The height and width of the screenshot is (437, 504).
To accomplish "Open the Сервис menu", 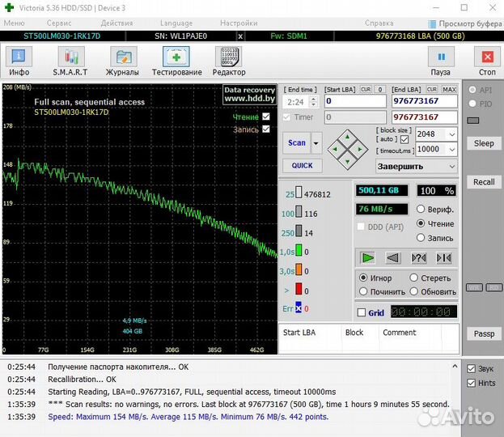I will pyautogui.click(x=58, y=23).
